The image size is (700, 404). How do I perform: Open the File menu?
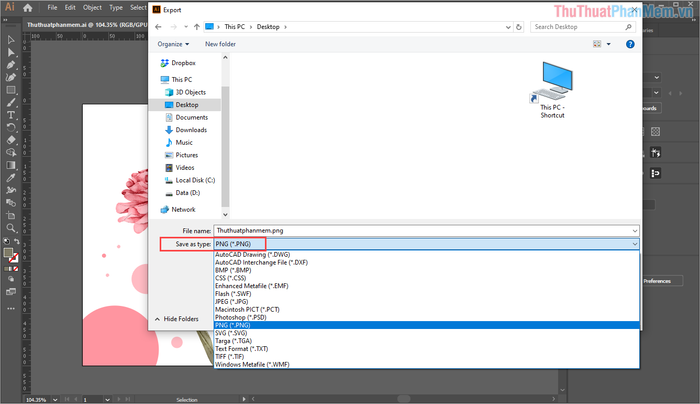click(52, 8)
